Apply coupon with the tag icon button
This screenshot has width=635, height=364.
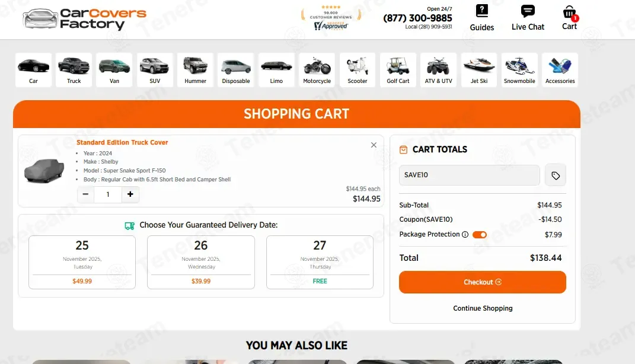coord(556,175)
